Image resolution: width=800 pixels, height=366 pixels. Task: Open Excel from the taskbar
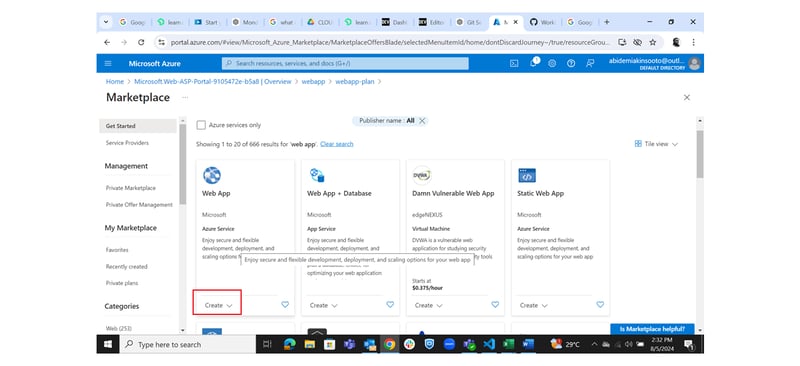pos(508,345)
